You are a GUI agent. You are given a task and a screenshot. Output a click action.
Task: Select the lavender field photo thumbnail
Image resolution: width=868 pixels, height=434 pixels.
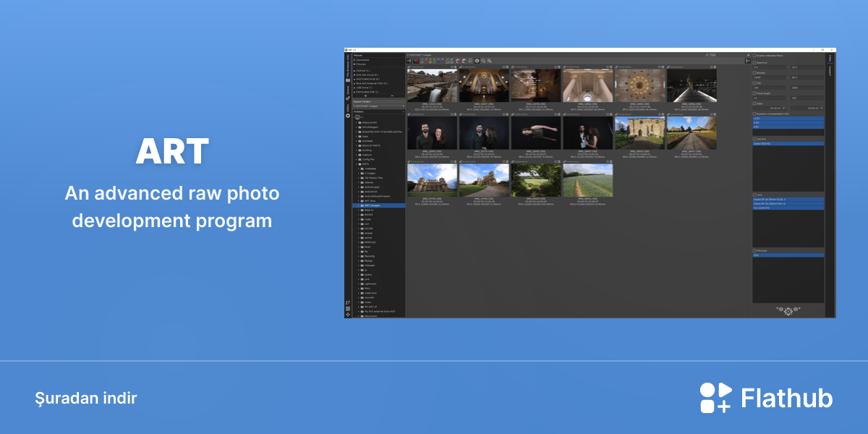[x=587, y=180]
